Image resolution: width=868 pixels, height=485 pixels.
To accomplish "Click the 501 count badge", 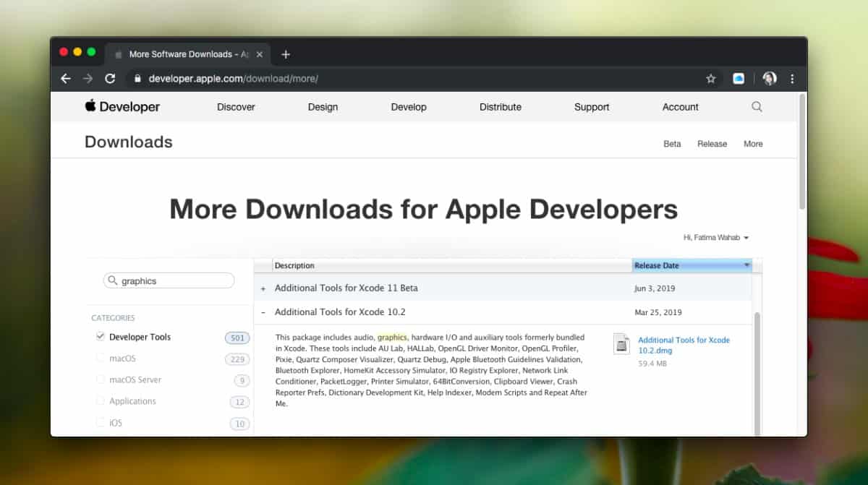I will pos(237,338).
